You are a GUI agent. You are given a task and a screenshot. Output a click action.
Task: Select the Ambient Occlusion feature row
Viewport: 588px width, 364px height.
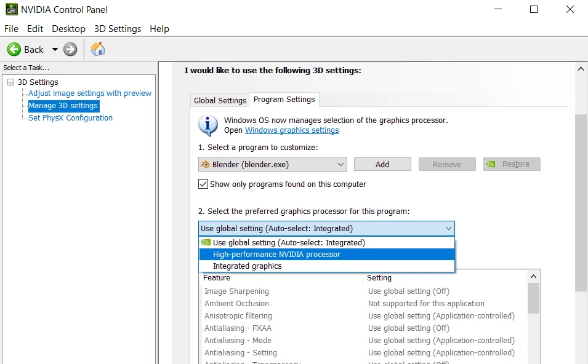[x=363, y=304]
